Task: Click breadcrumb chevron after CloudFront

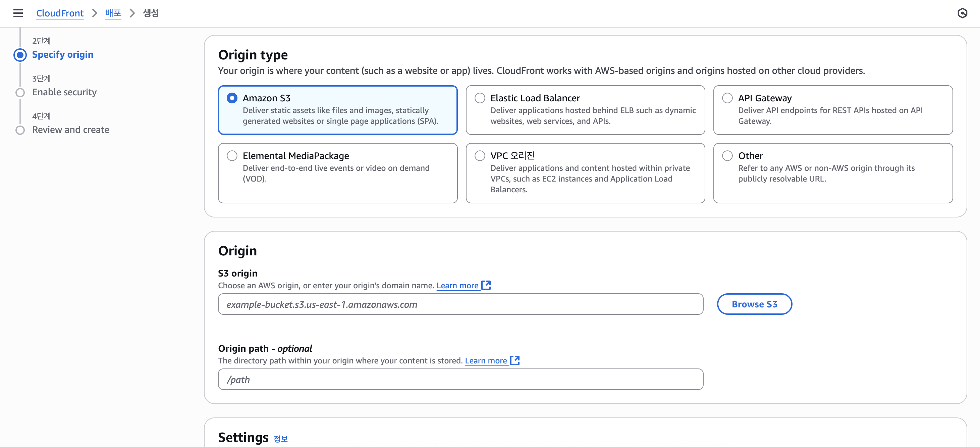Action: point(94,13)
